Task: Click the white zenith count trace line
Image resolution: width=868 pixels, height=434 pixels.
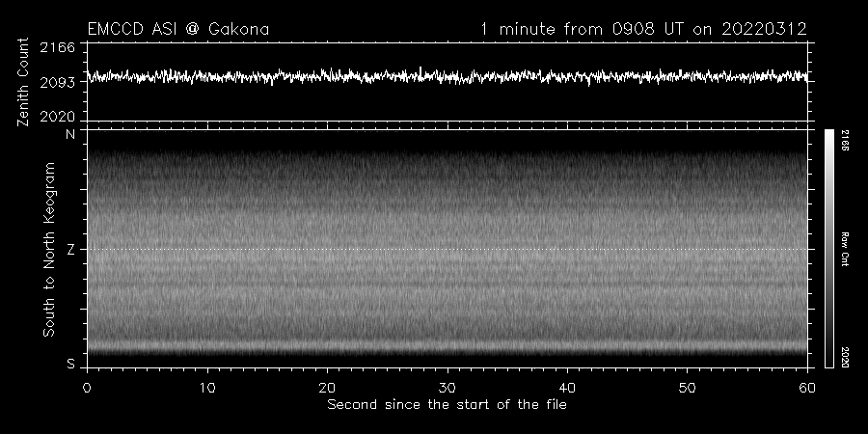Action: point(448,76)
